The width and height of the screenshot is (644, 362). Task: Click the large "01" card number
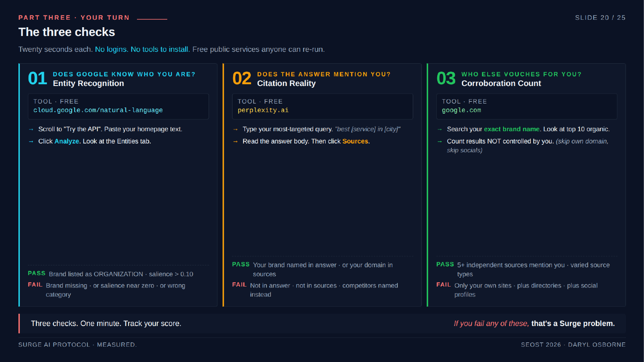click(x=37, y=79)
